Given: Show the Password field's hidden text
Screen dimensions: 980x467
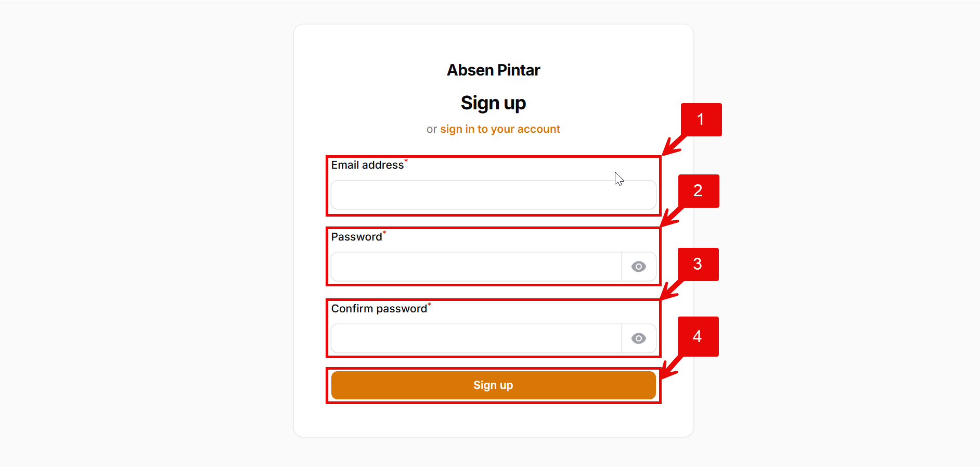Looking at the screenshot, I should click(x=639, y=267).
